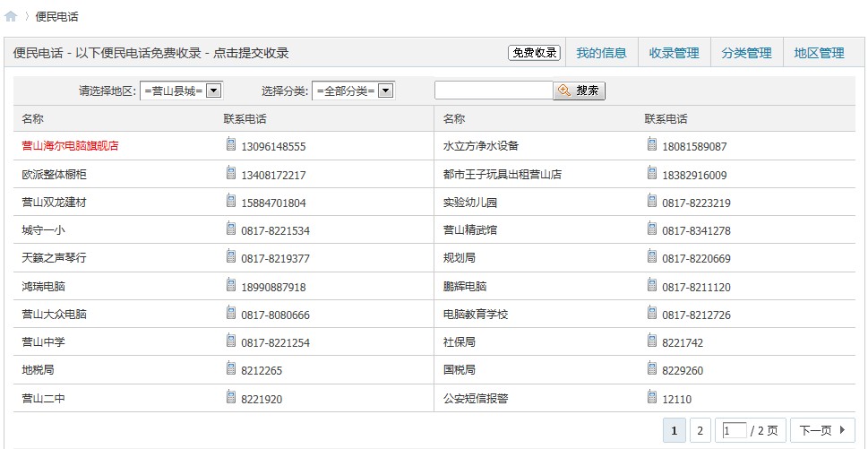Image resolution: width=868 pixels, height=449 pixels.
Task: Click the phone number 0817-8080666
Action: 275,315
